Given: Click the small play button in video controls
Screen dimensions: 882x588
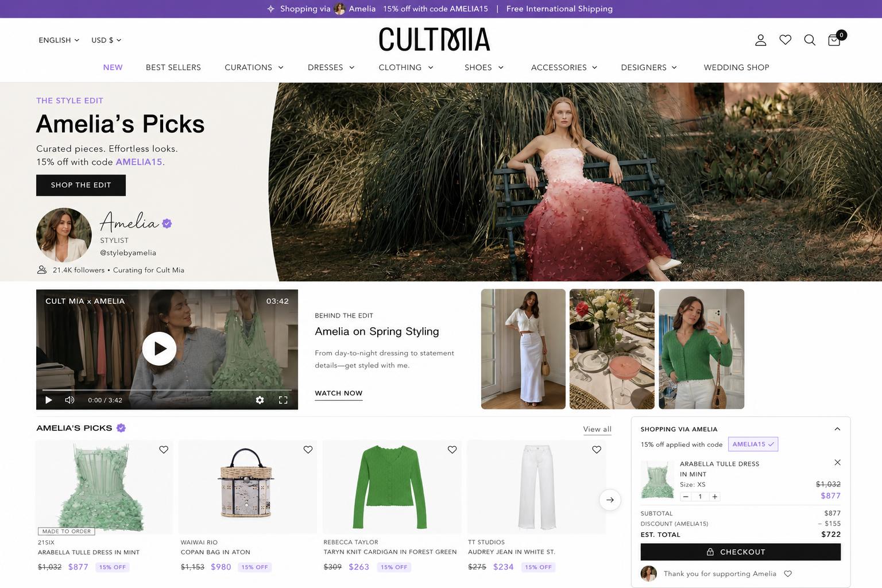Looking at the screenshot, I should (49, 400).
